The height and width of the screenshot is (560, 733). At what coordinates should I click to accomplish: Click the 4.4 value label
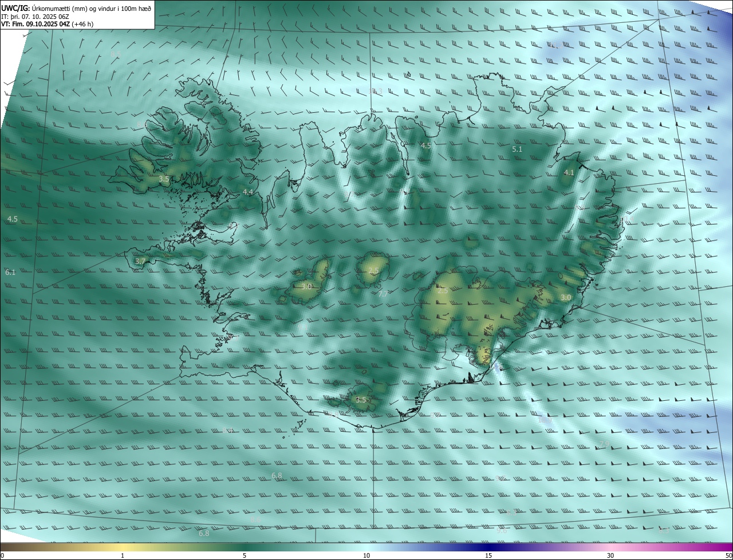248,192
